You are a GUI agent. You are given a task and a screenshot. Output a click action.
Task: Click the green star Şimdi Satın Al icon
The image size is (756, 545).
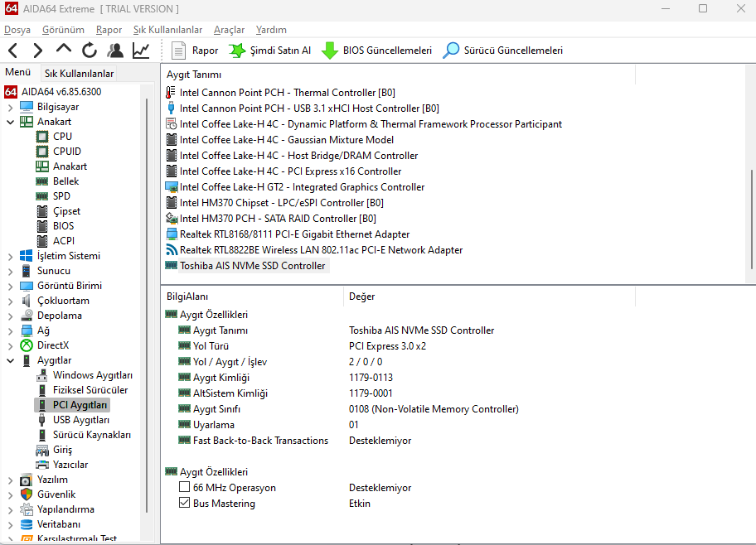(x=237, y=51)
